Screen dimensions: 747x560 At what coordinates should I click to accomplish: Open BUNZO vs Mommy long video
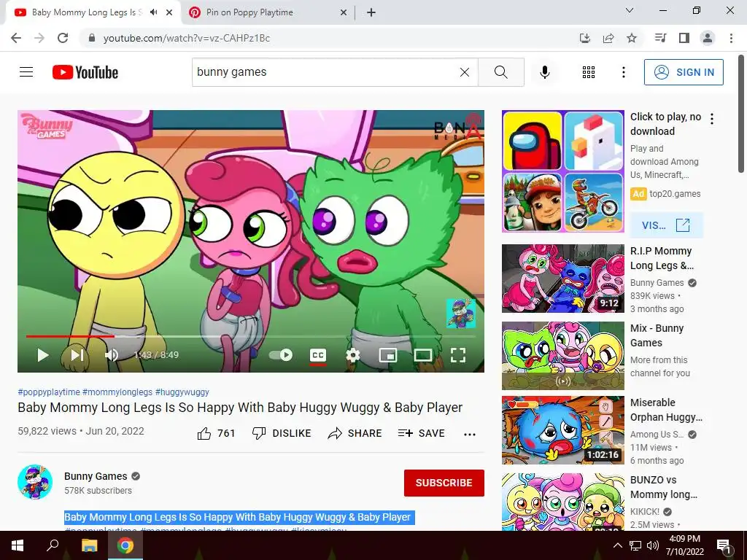562,502
